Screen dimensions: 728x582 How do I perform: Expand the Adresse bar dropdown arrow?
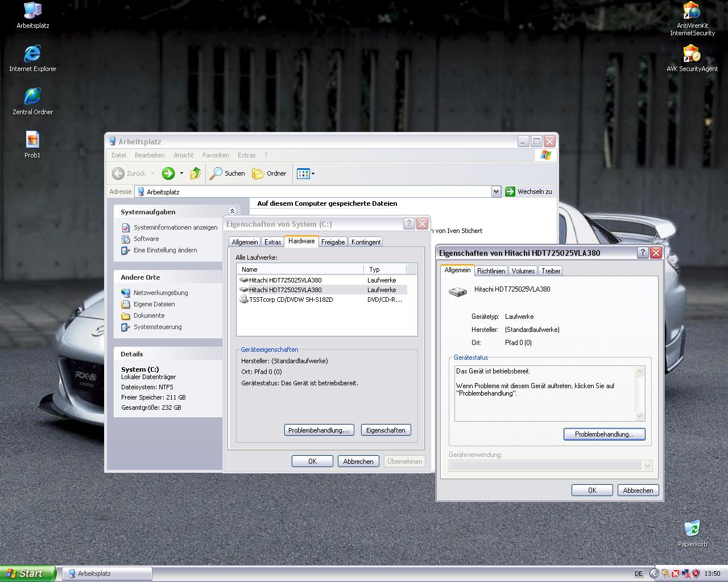[496, 192]
